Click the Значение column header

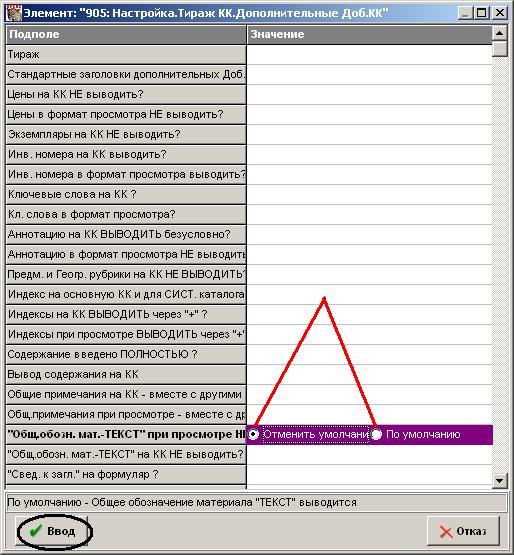[x=369, y=34]
